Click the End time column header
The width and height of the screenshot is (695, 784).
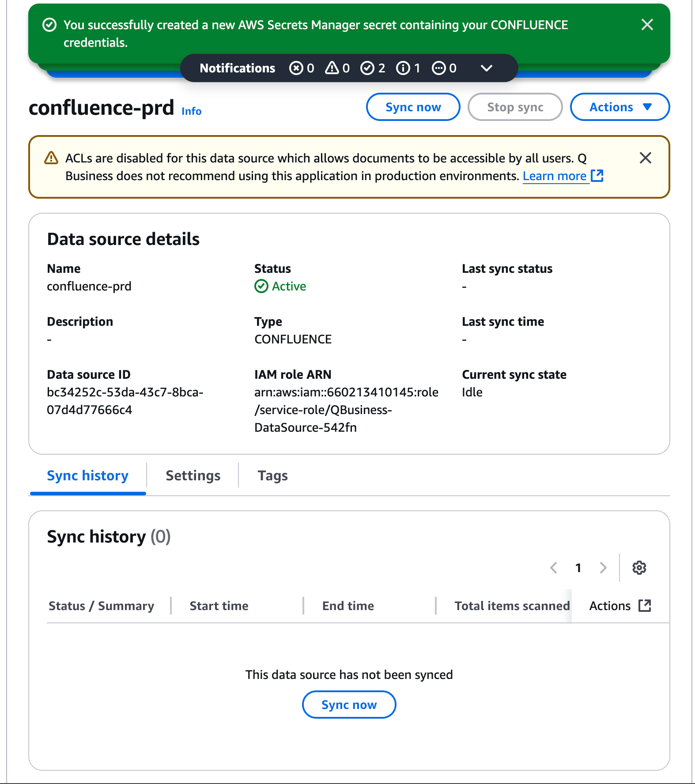(x=348, y=606)
